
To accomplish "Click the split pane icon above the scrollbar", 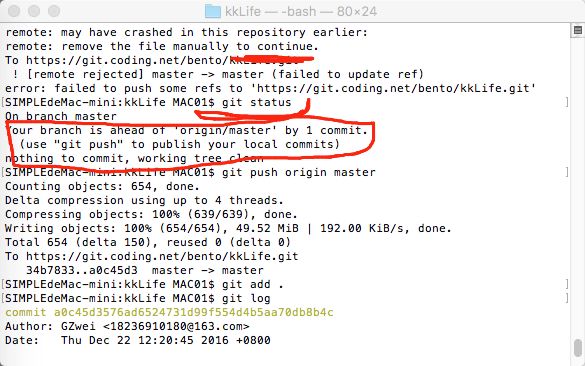I will [578, 30].
